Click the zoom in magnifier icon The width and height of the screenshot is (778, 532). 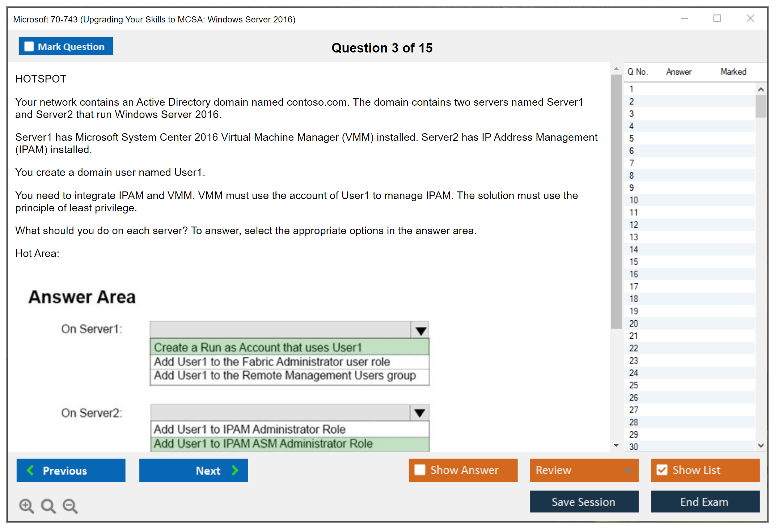click(x=26, y=506)
